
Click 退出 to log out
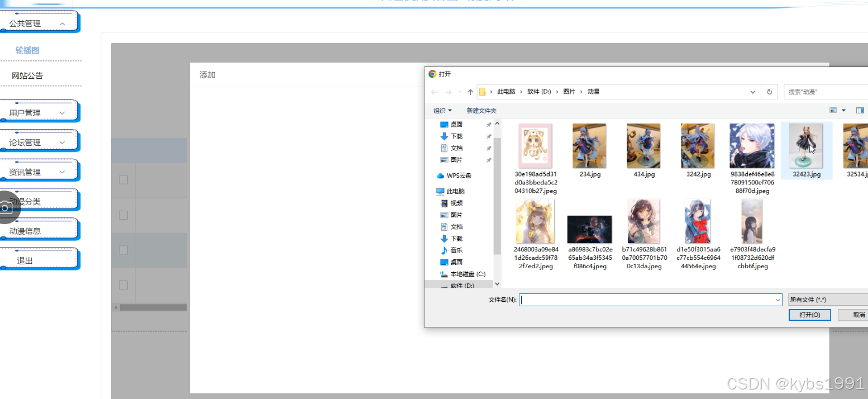tap(39, 260)
